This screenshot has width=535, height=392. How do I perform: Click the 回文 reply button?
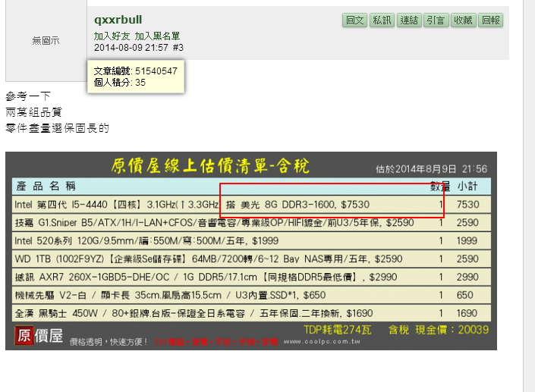(x=354, y=20)
